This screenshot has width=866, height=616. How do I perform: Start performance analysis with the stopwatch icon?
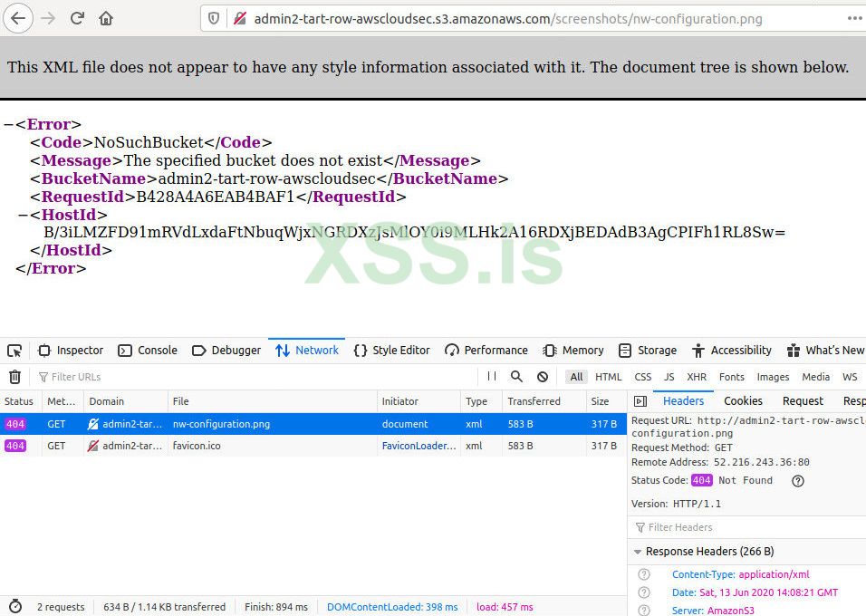15,606
